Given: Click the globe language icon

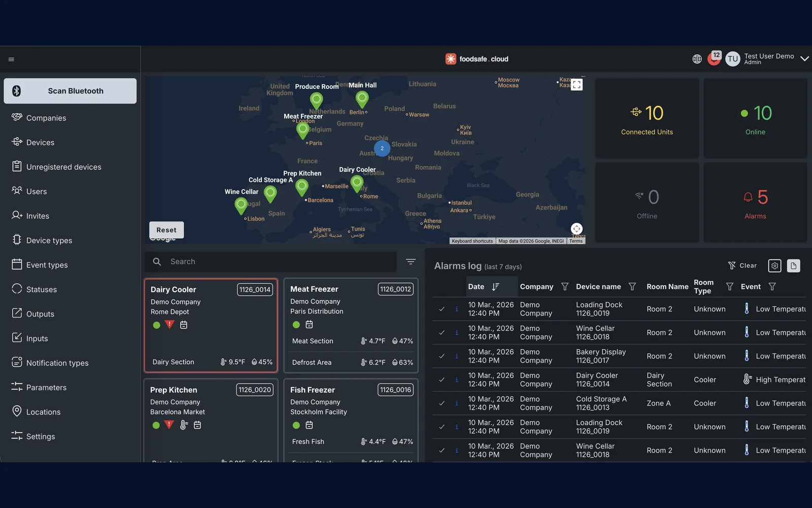Looking at the screenshot, I should click(x=697, y=59).
